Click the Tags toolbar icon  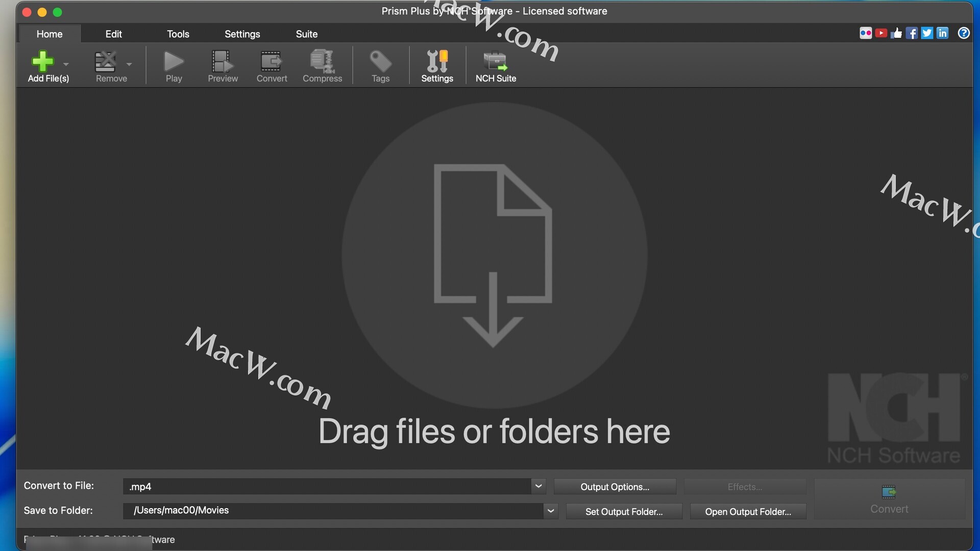pyautogui.click(x=380, y=61)
